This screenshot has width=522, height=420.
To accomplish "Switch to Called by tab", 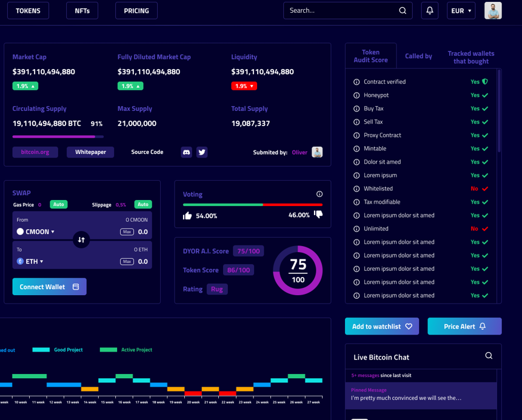I will 418,56.
